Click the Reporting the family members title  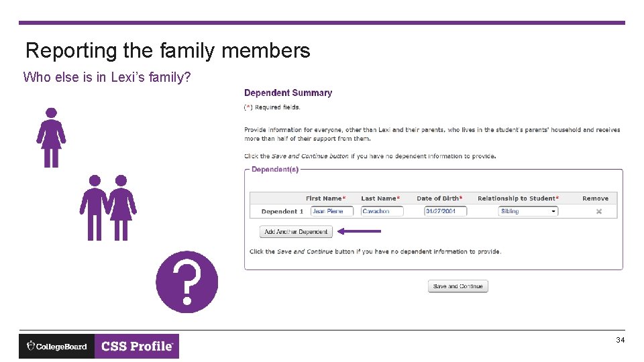pos(168,50)
